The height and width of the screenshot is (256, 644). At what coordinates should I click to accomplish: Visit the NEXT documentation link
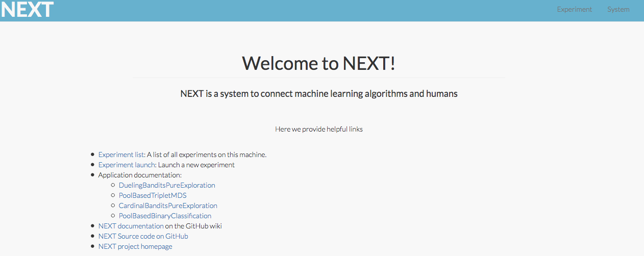click(x=131, y=226)
